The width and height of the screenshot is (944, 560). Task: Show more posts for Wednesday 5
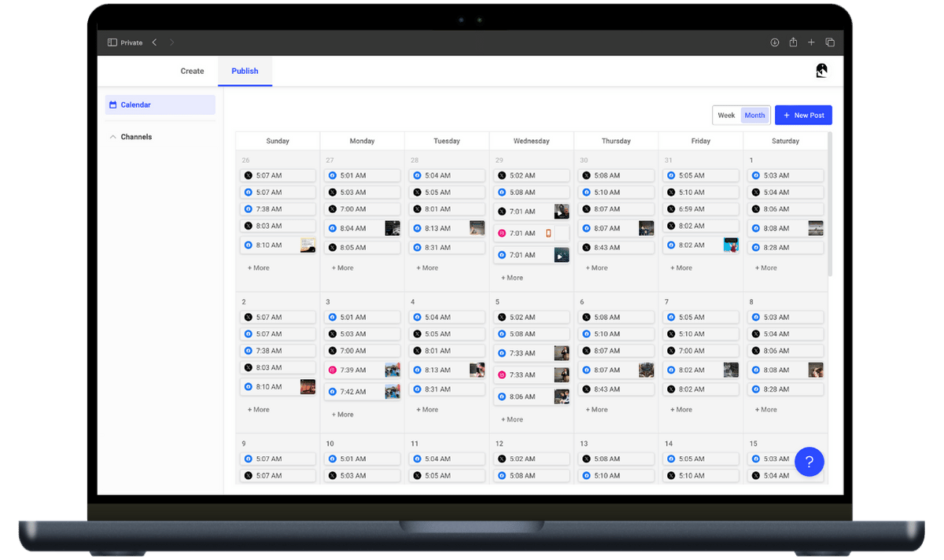click(511, 420)
